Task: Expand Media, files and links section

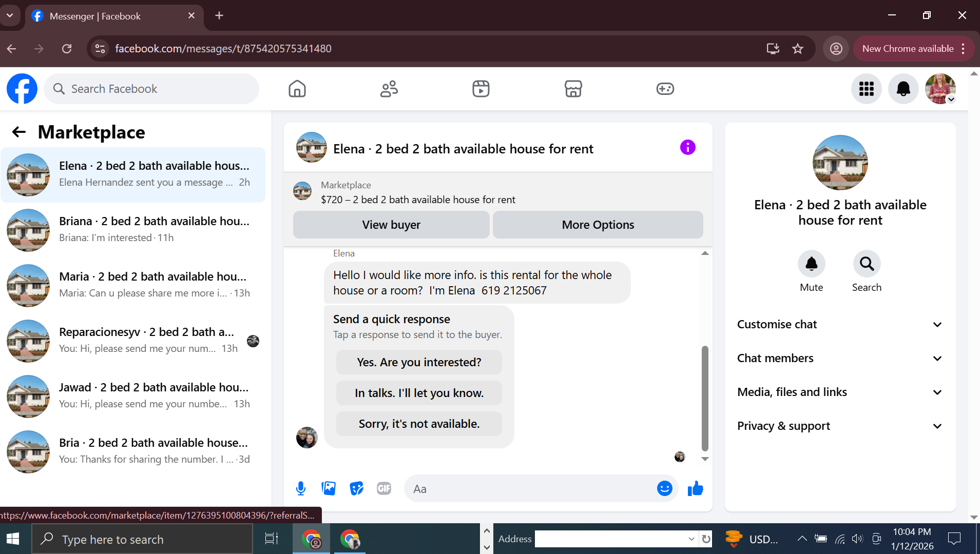Action: (x=840, y=392)
